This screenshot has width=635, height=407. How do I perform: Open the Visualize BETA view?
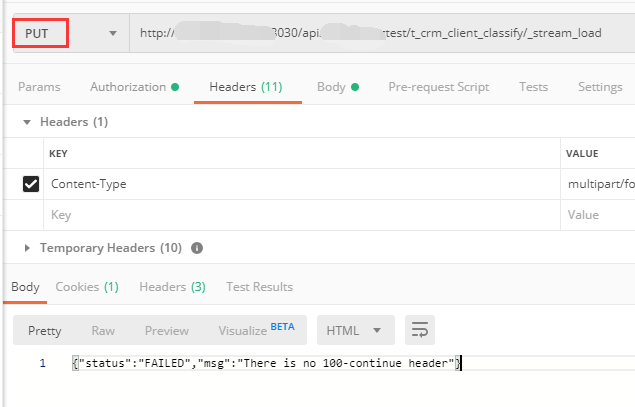pyautogui.click(x=256, y=330)
